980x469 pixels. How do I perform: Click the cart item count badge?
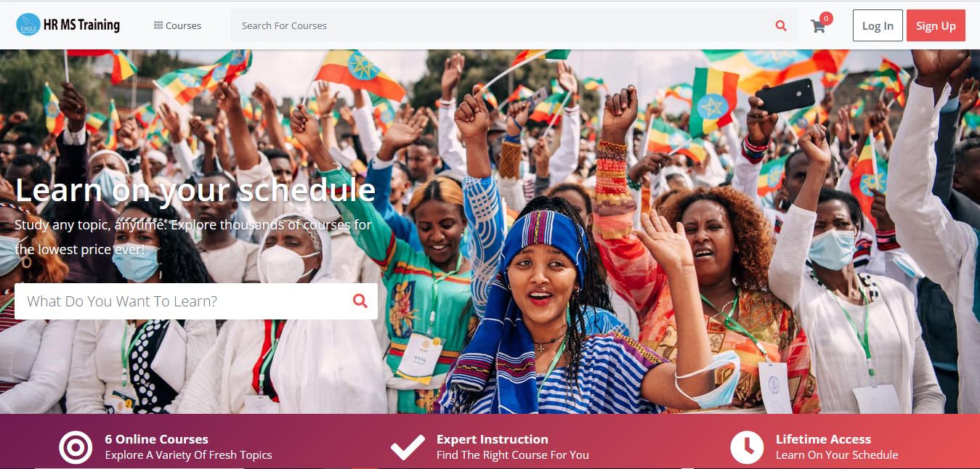pos(826,18)
